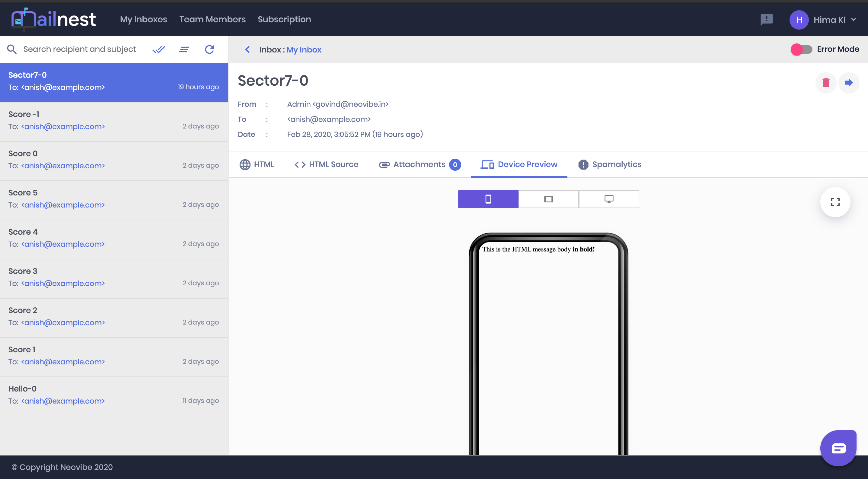
Task: Click the mark all as read double-check icon
Action: point(158,49)
